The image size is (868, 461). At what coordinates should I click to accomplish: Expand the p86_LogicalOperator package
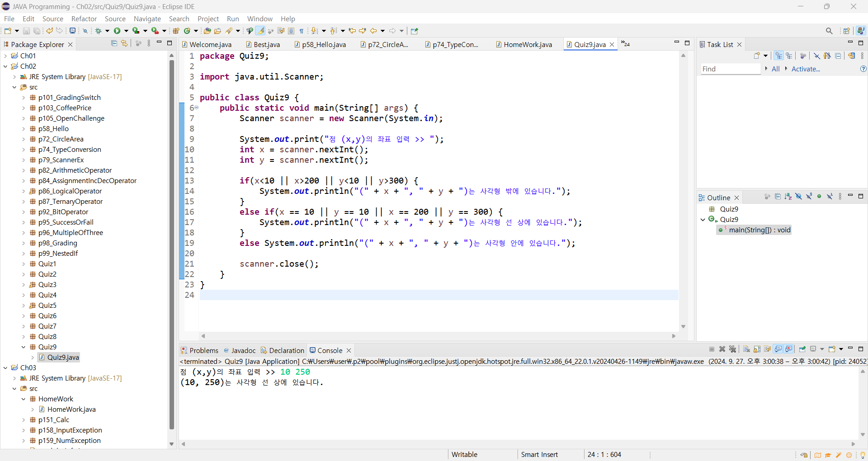coord(24,191)
